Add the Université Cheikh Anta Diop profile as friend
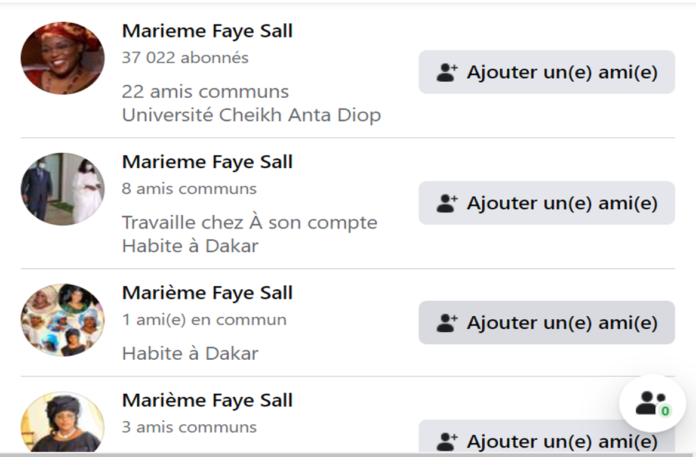Viewport: 696px width, 457px height. point(547,72)
